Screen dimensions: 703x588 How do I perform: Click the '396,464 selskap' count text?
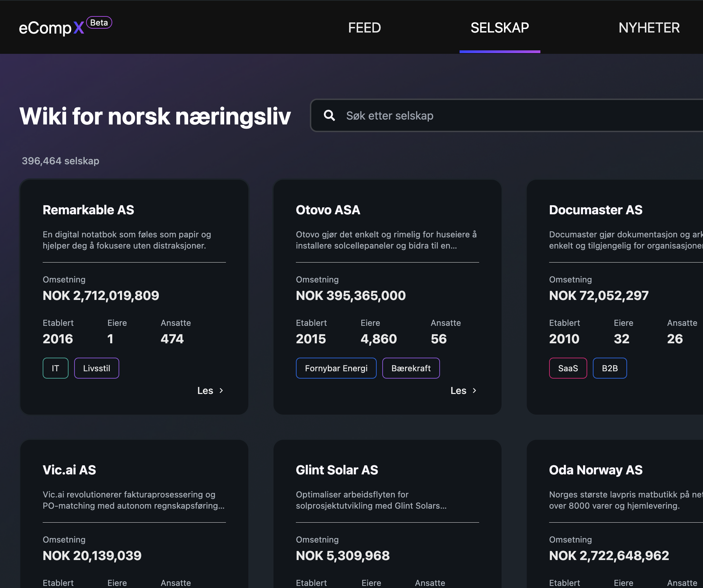coord(61,161)
